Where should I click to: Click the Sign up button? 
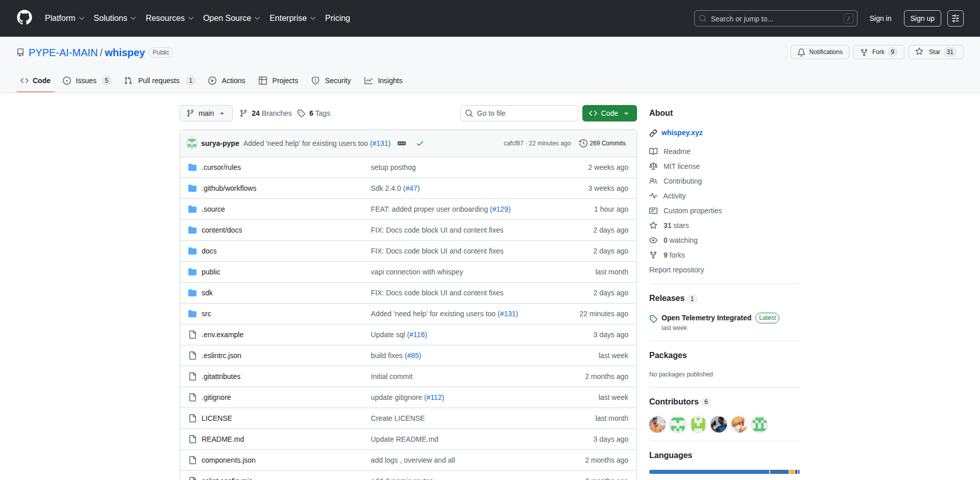(x=922, y=18)
